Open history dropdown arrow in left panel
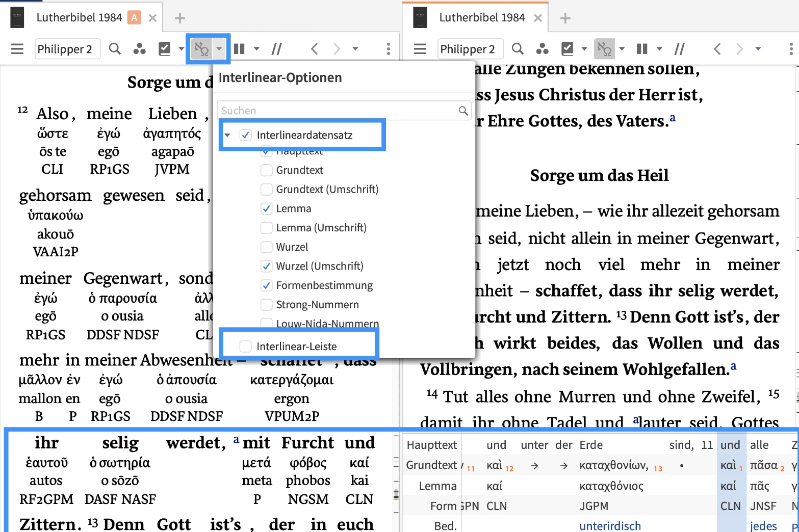The height and width of the screenshot is (532, 799). [355, 49]
